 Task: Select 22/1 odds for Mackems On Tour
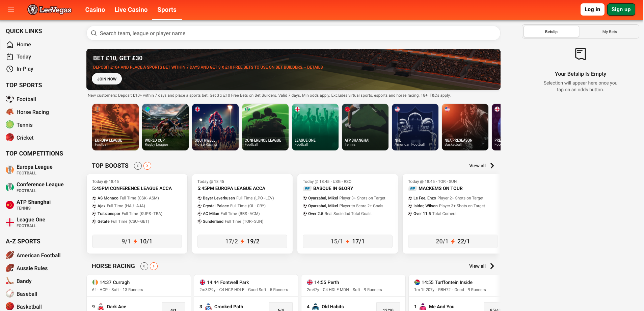[x=453, y=241]
